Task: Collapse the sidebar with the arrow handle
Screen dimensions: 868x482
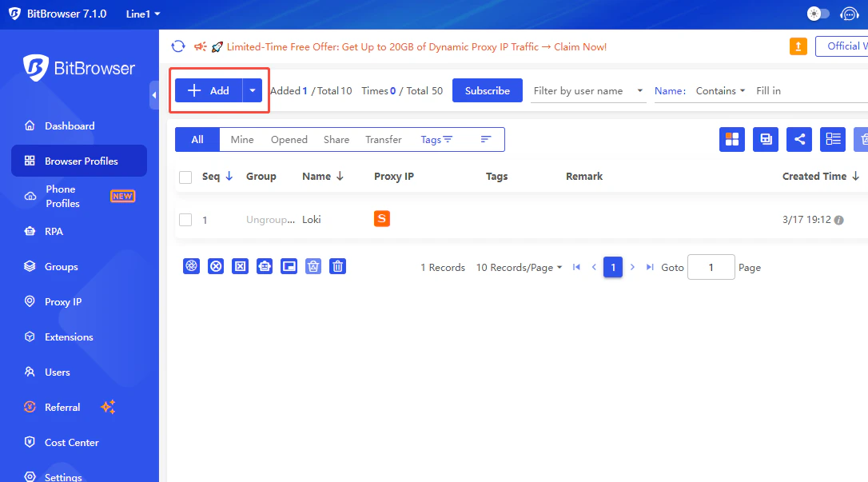Action: [x=154, y=95]
